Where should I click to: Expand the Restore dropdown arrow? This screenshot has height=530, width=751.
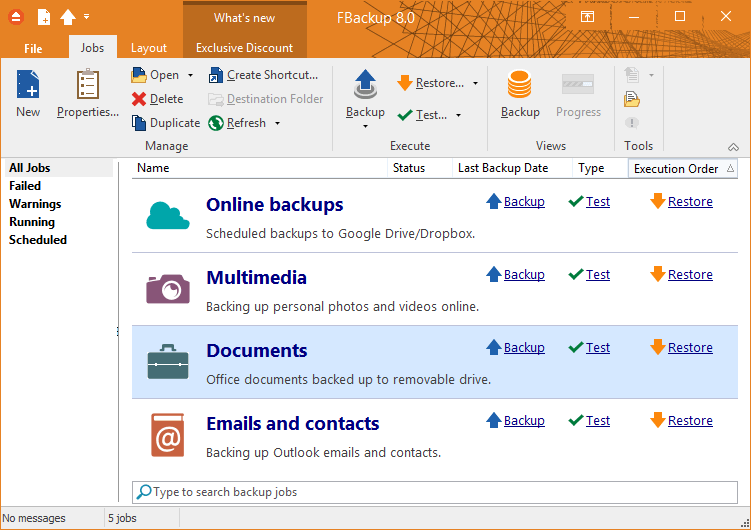(475, 83)
